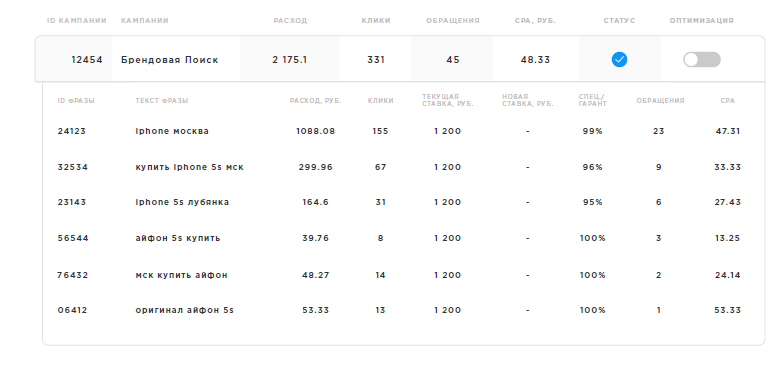Sort phrases by ТЕКСТ ФРАЗЫ header
Screen dimensions: 781x367
pyautogui.click(x=162, y=101)
